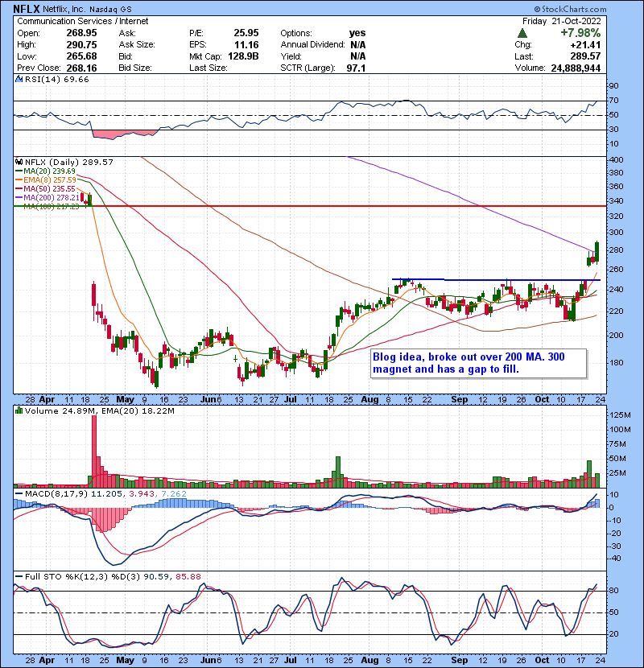Viewport: 644px width, 668px height.
Task: Click the MA(20) 239.69 legend entry
Action: click(x=46, y=171)
